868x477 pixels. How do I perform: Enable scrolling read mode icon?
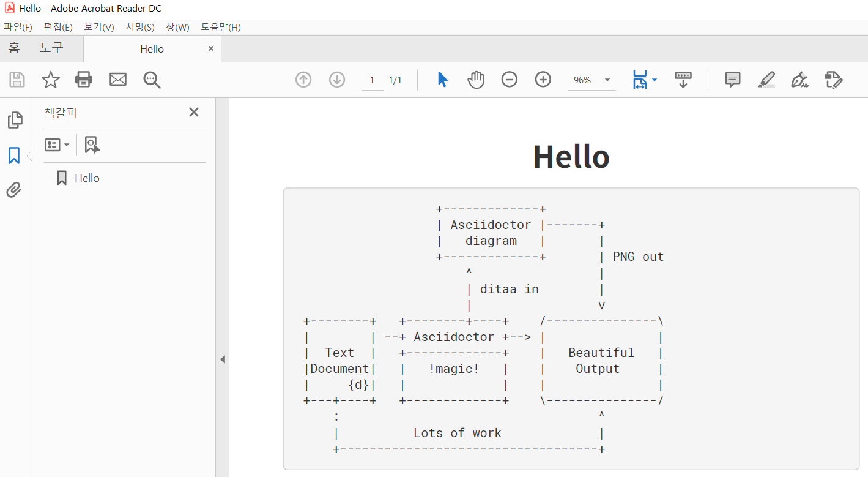click(x=683, y=80)
